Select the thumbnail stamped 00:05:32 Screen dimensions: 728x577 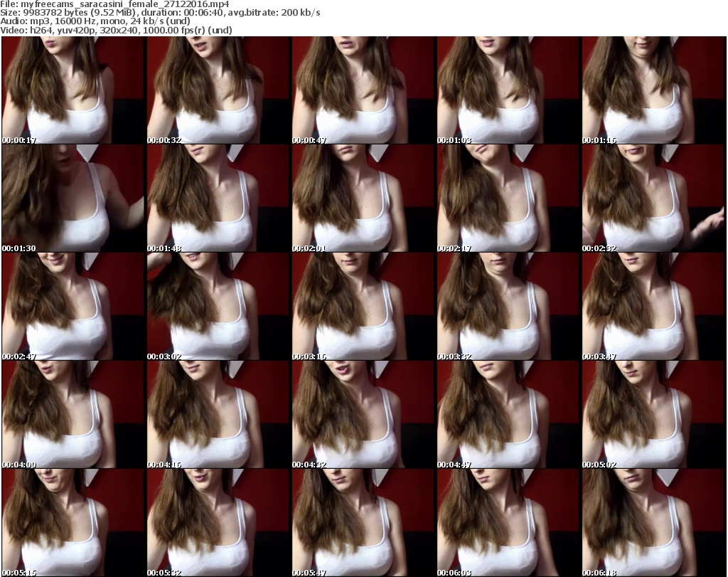pos(218,523)
